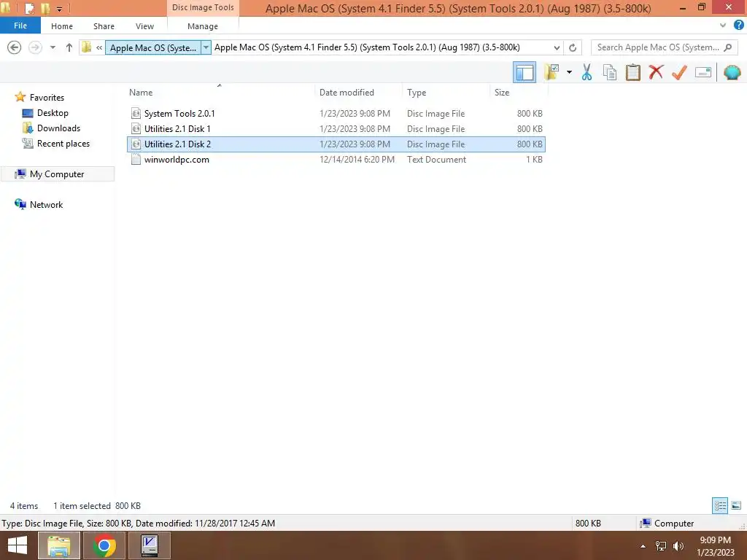
Task: Click the window system folder icon
Action: coord(7,7)
